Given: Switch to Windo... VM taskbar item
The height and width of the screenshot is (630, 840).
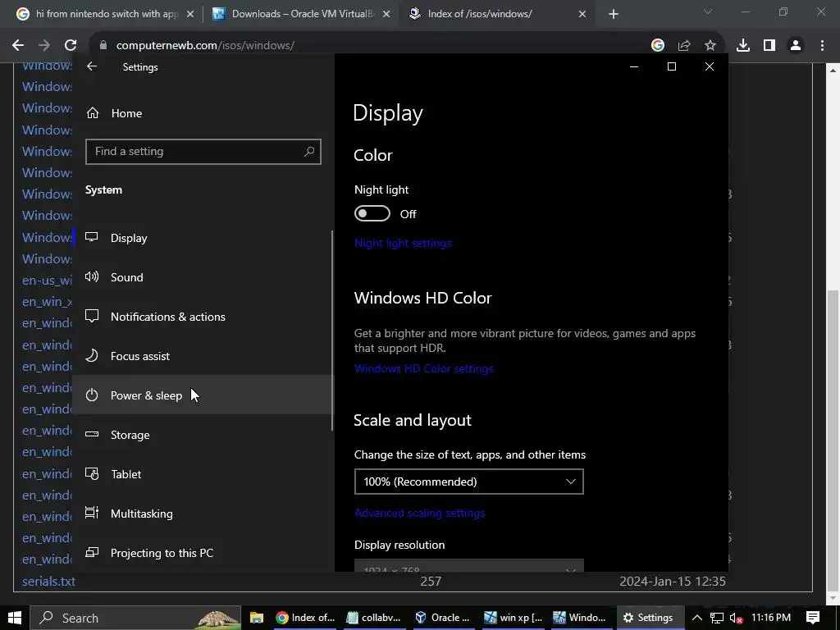Looking at the screenshot, I should click(x=580, y=618).
